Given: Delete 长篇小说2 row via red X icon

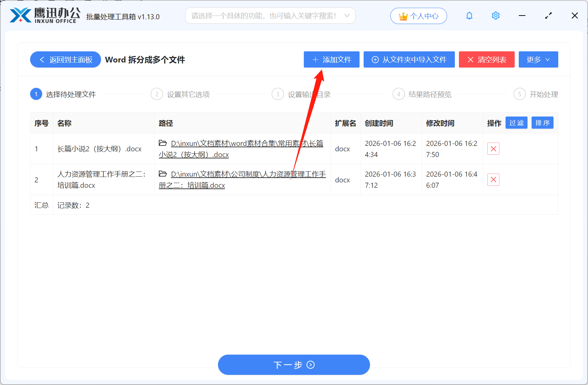Looking at the screenshot, I should 493,149.
